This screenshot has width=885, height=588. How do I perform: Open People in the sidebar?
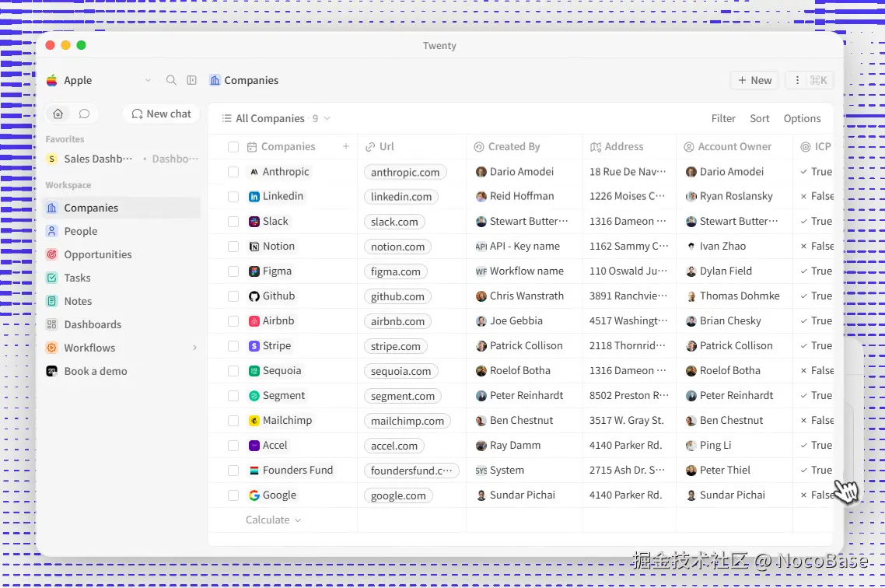[122, 231]
